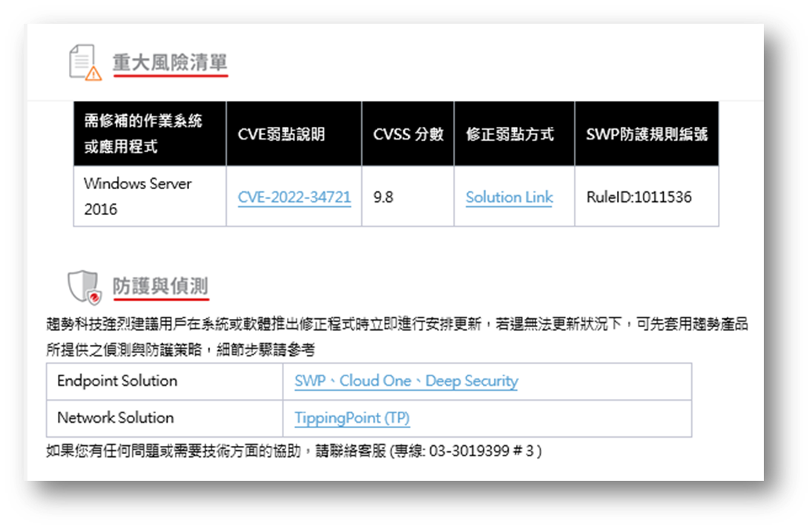The width and height of the screenshot is (812, 529).
Task: Open the CVE-2022-34721 link
Action: tap(294, 197)
